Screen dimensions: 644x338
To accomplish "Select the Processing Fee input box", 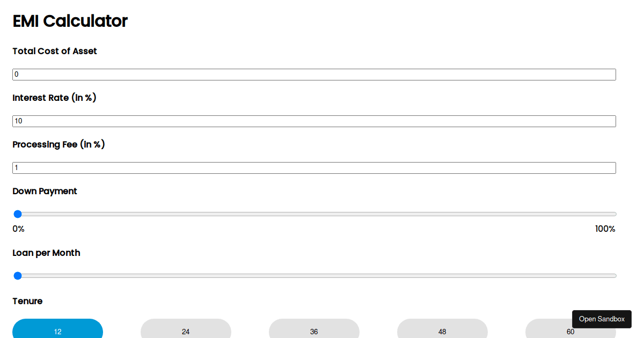I will point(314,167).
